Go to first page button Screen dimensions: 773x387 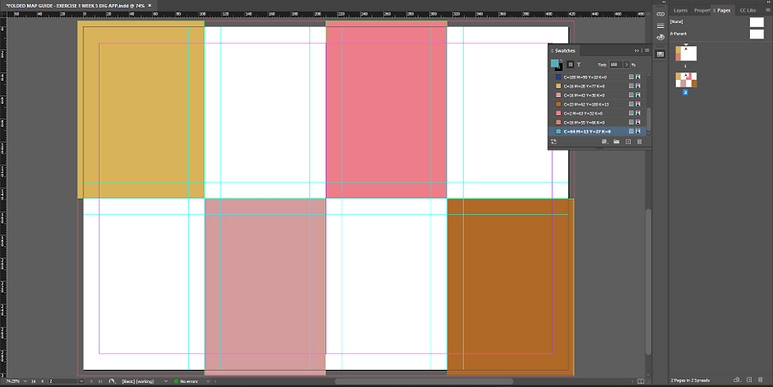[34, 381]
